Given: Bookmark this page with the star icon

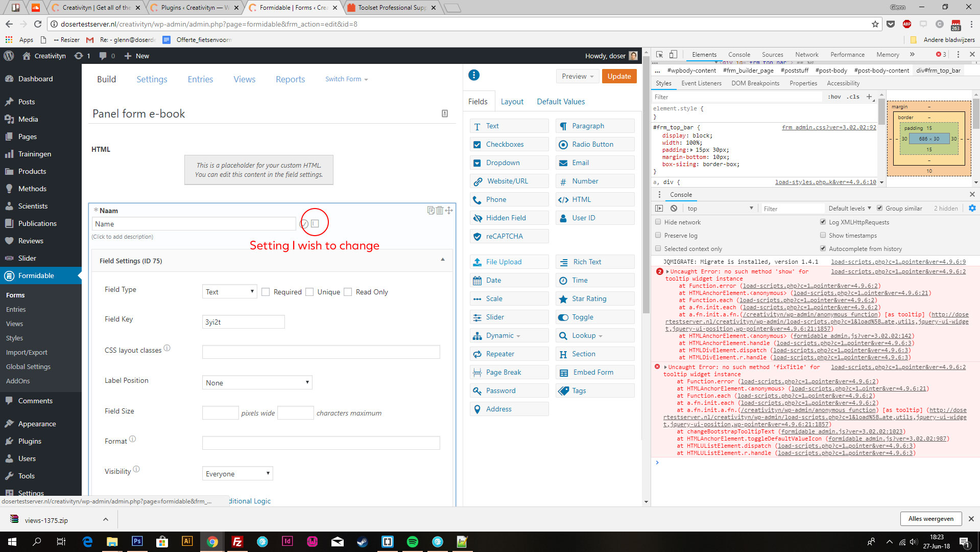Looking at the screenshot, I should pos(875,24).
